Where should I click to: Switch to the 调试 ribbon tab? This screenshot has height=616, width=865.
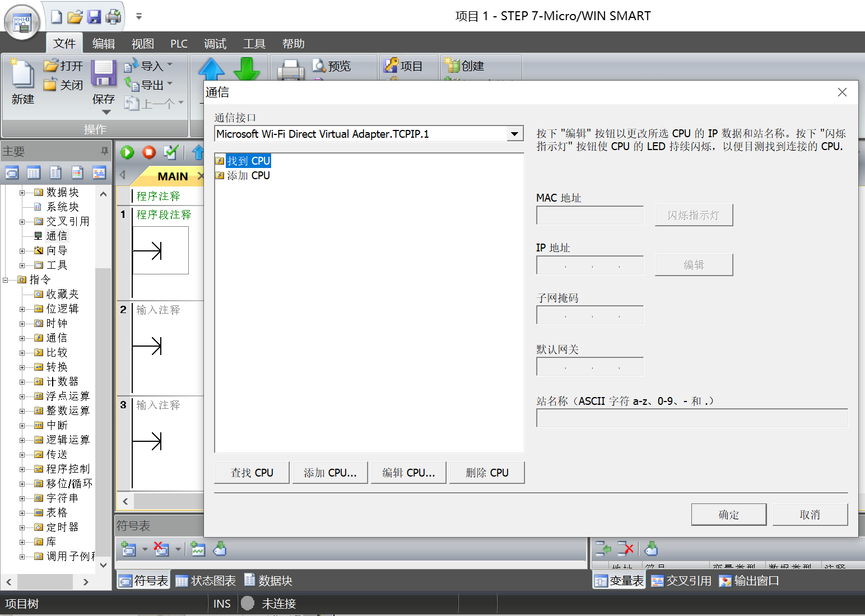click(x=215, y=44)
